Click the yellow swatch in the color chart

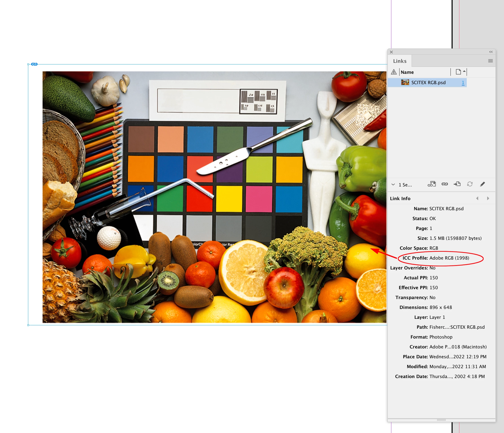[229, 199]
